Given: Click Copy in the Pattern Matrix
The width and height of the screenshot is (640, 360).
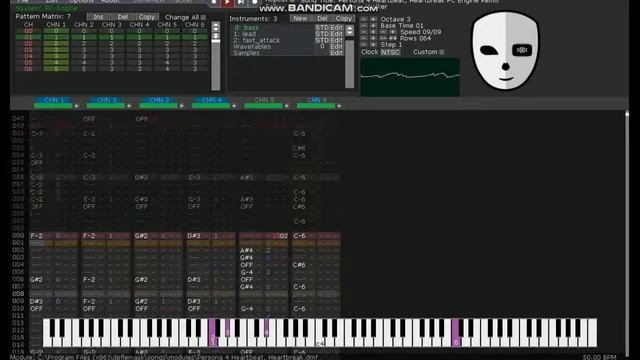Looking at the screenshot, I should (147, 17).
